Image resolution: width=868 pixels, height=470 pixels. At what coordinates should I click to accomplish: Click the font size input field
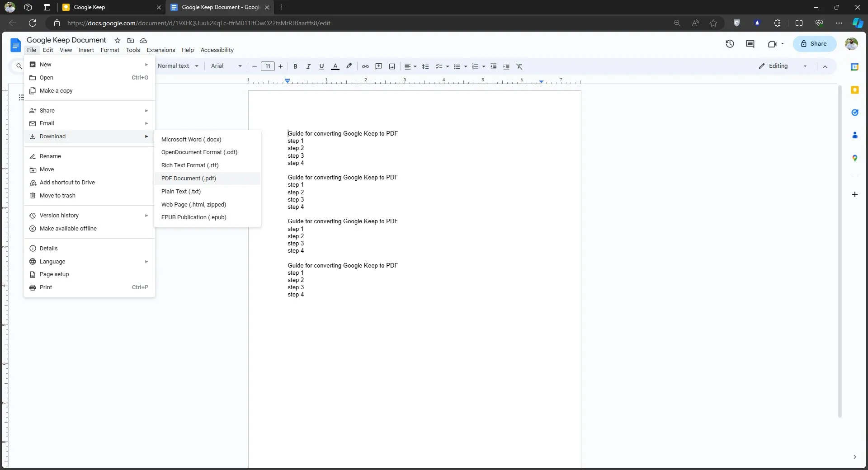click(268, 66)
